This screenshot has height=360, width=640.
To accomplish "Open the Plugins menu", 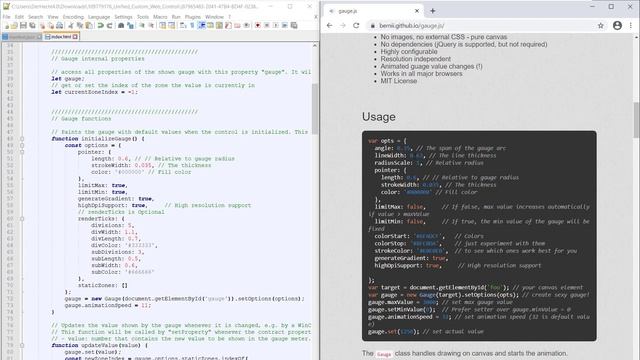I will click(193, 17).
